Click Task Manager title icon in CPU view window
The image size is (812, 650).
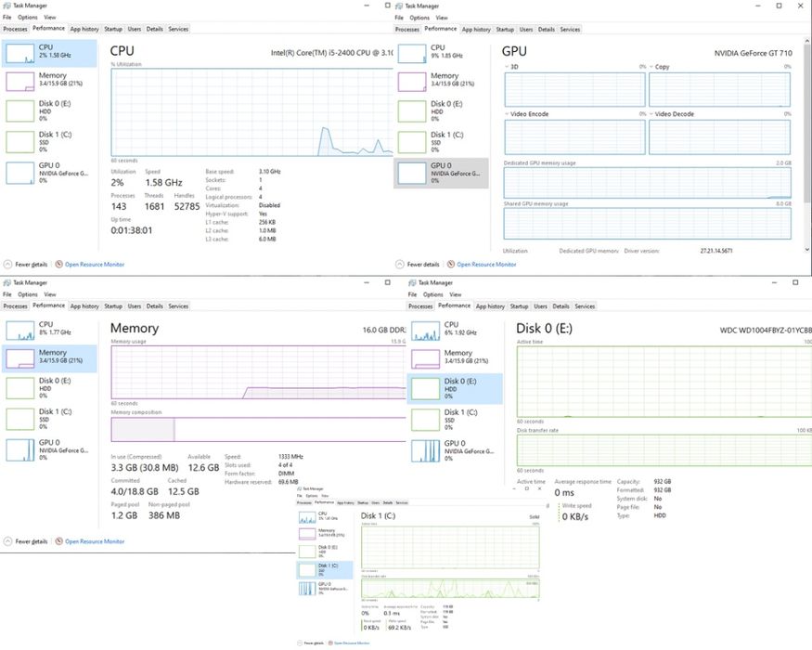click(x=6, y=6)
